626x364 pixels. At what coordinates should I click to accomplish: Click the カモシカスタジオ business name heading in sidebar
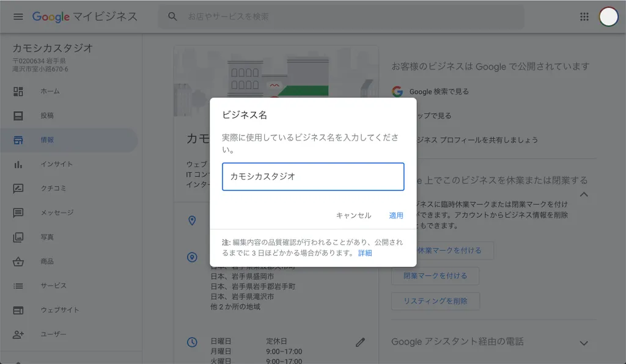coord(53,48)
